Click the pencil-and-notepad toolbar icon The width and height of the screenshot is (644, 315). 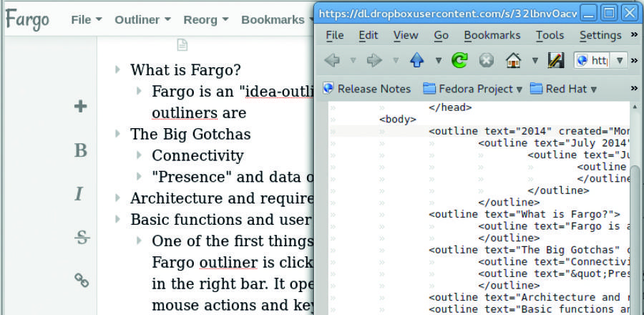click(556, 61)
